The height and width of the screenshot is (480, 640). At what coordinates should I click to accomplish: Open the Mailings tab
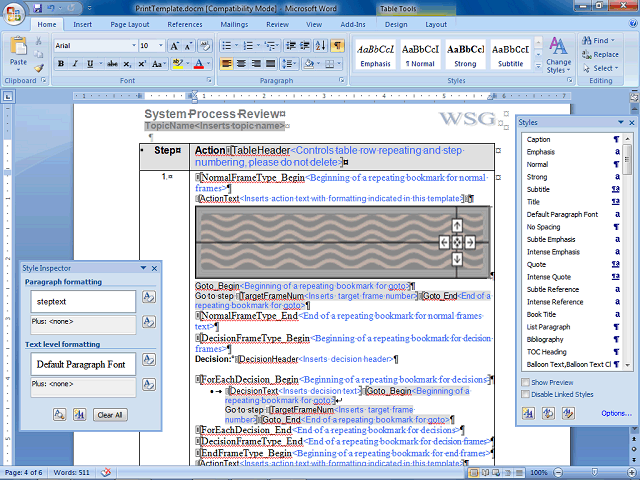point(234,24)
